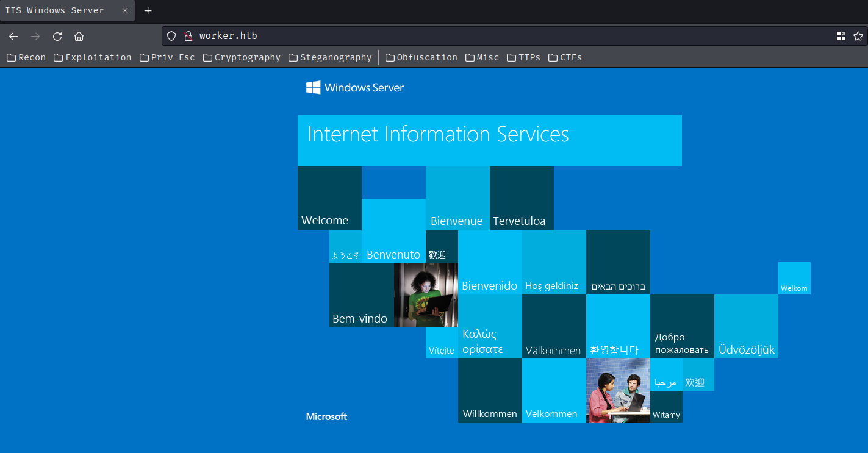The width and height of the screenshot is (868, 453).
Task: Click the Καλώς ορίσατε tile
Action: [x=490, y=326]
